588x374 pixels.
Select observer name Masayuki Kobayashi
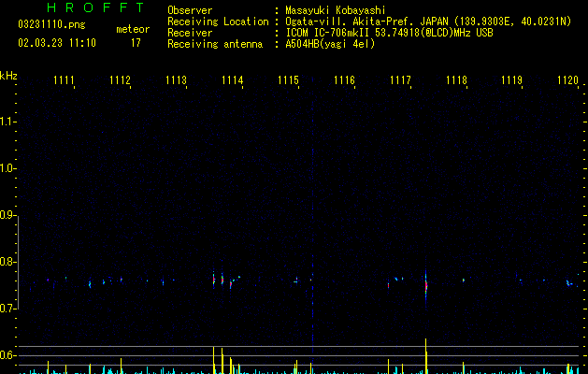click(336, 10)
